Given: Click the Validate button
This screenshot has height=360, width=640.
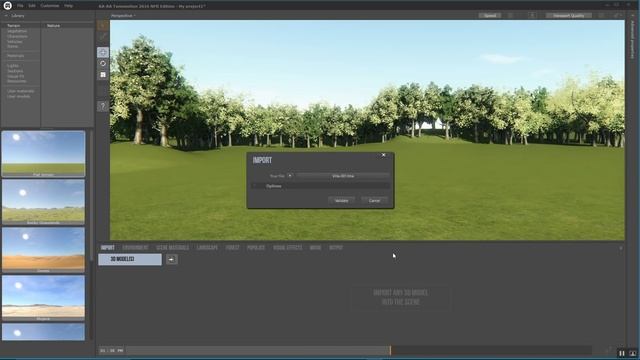Looking at the screenshot, I should click(x=342, y=200).
